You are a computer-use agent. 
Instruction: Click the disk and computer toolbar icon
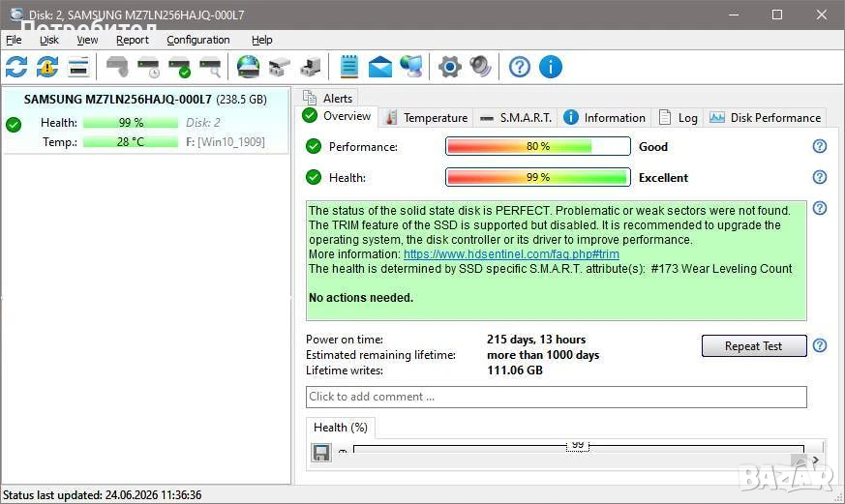click(x=311, y=68)
